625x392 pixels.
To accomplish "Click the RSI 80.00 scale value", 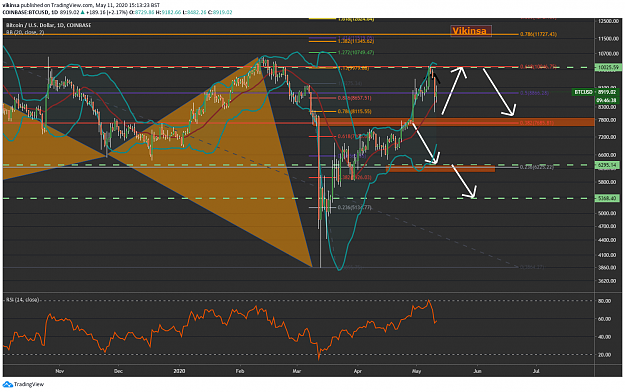I will pyautogui.click(x=605, y=301).
